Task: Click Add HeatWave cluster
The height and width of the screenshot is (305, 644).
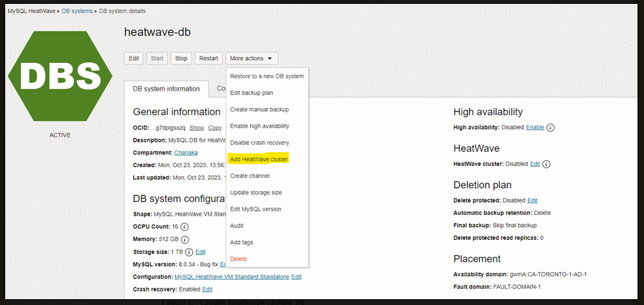Action: coord(267,159)
